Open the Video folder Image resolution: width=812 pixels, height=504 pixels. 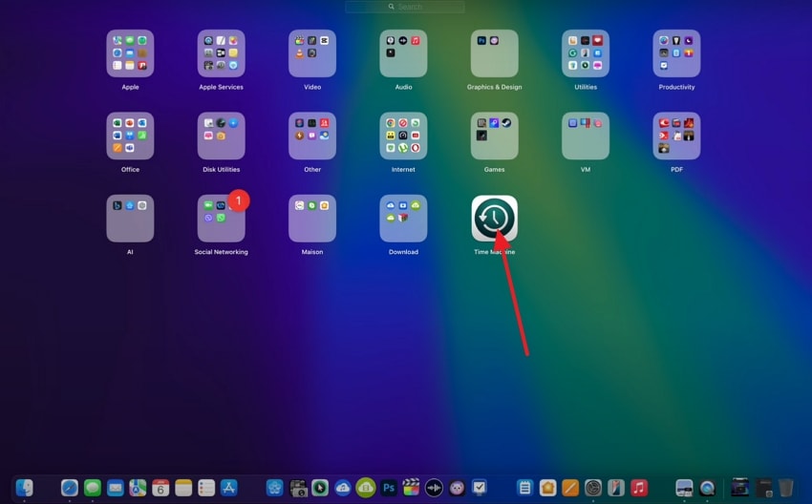pos(312,53)
